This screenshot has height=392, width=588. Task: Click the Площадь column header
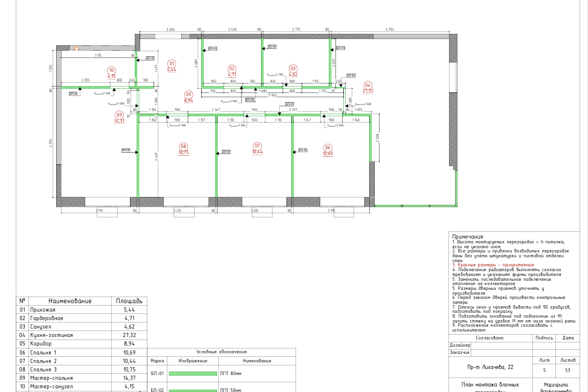(x=129, y=301)
